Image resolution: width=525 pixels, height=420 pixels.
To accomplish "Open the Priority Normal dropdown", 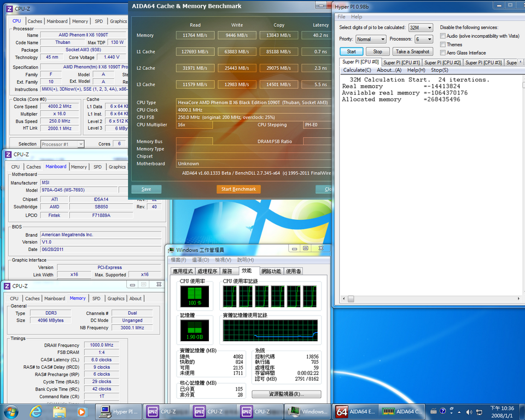I will point(371,39).
